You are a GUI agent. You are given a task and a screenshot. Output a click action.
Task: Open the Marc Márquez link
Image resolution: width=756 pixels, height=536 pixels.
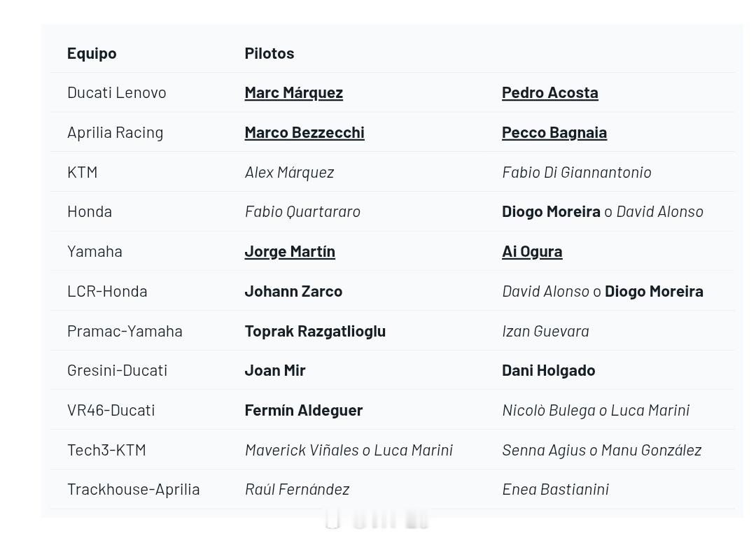(x=293, y=92)
